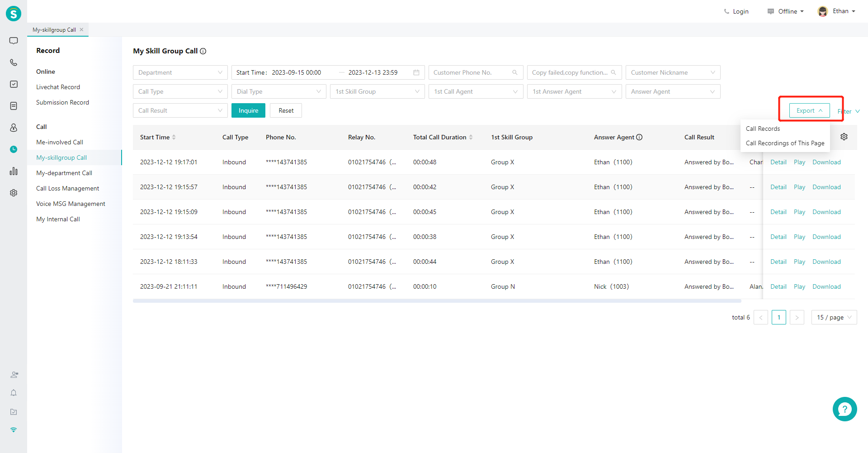Click the wifi network status icon
Screen dimensions: 868x453
click(14, 430)
